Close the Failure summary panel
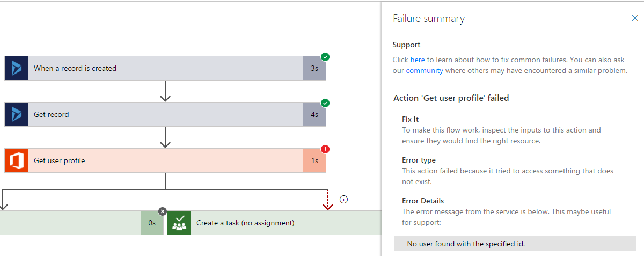The width and height of the screenshot is (644, 256). pos(635,18)
